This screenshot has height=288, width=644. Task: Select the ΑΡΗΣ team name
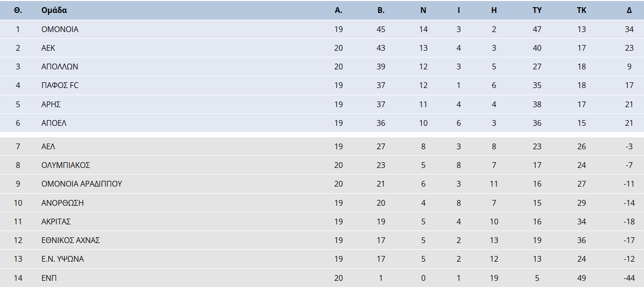51,104
